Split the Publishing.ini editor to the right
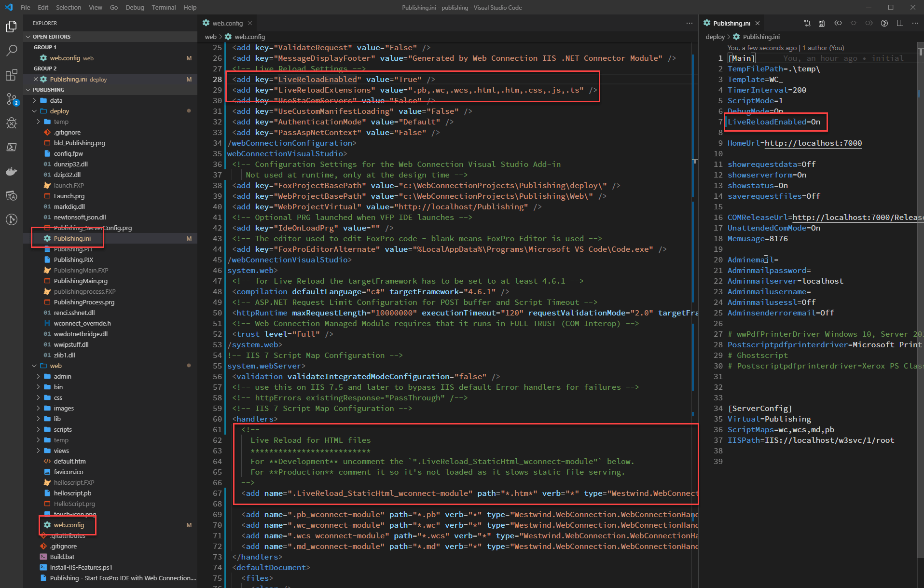 900,23
